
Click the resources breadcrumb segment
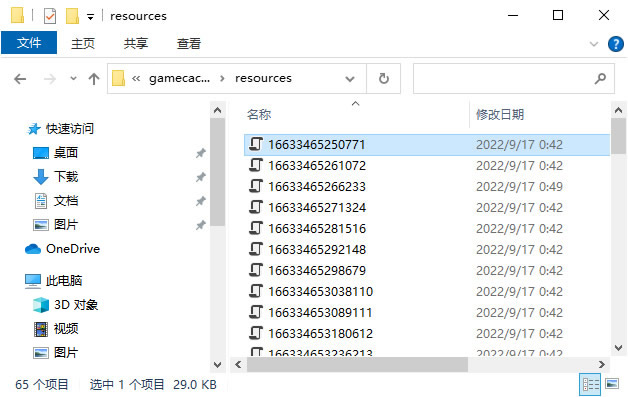click(263, 78)
